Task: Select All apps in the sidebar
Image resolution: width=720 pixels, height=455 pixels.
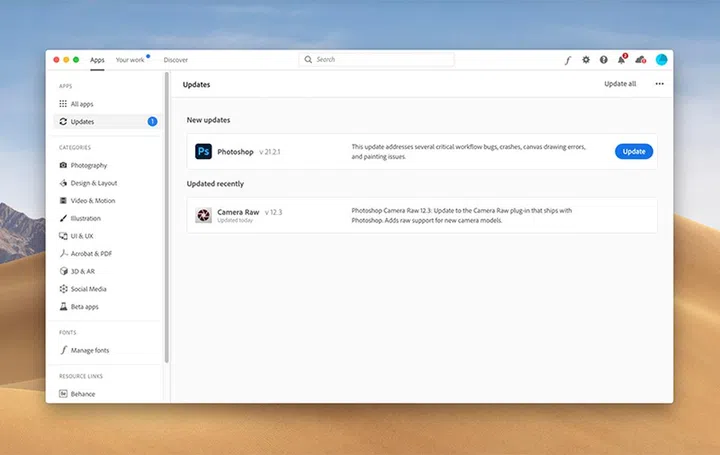Action: tap(82, 104)
